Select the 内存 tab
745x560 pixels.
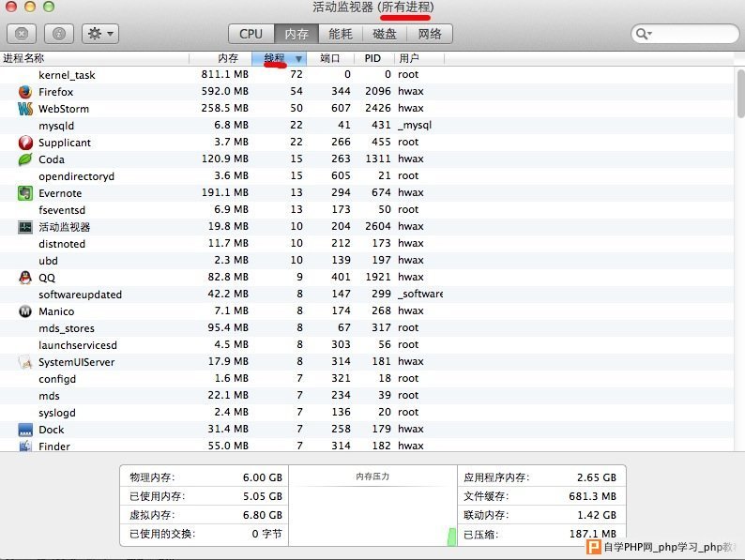[296, 34]
